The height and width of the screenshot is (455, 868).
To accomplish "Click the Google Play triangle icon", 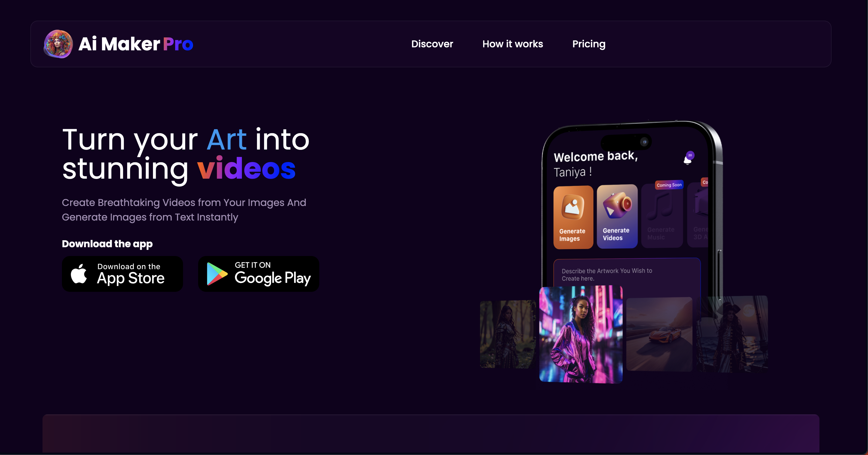I will tap(217, 274).
